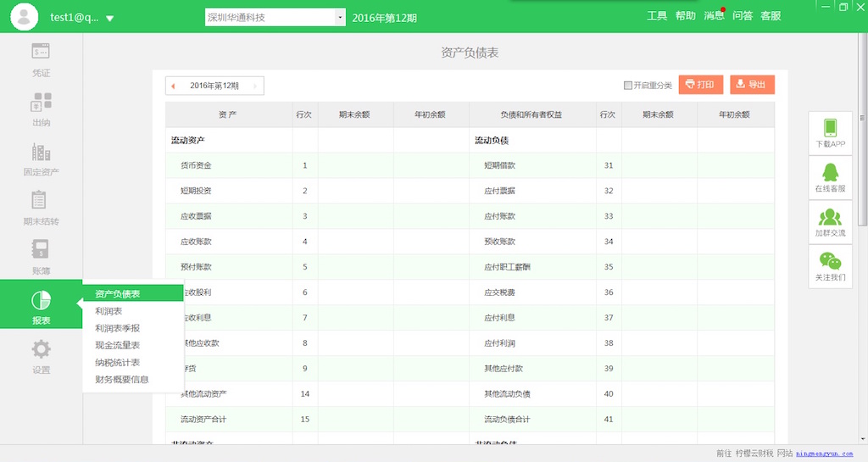Click the 下载APP phone icon

click(x=830, y=128)
